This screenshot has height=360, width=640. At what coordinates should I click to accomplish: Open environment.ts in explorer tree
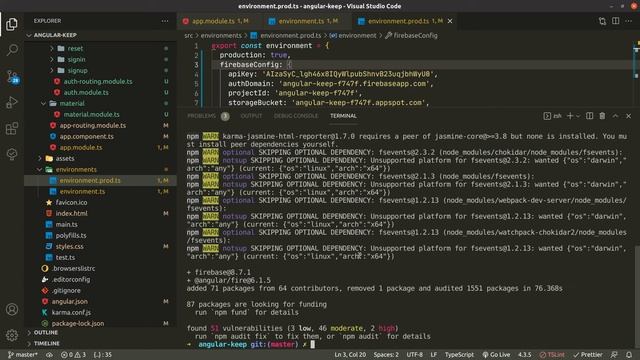[x=100, y=191]
